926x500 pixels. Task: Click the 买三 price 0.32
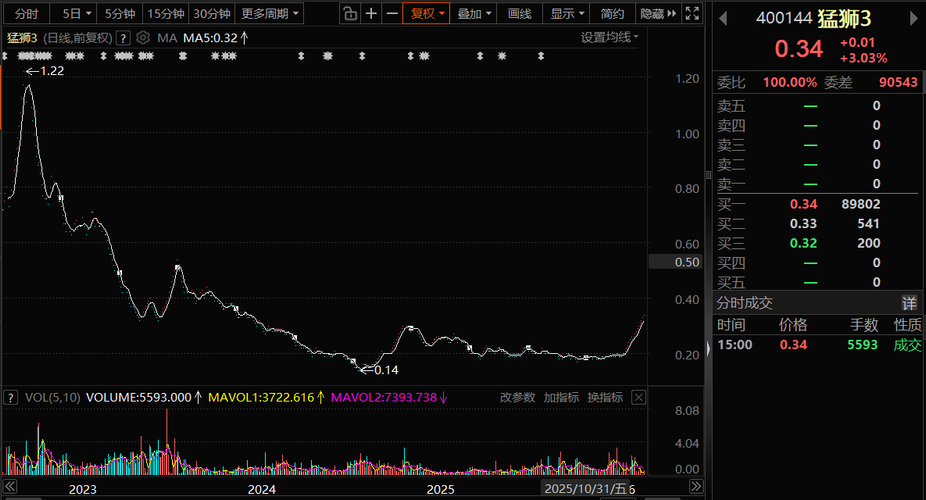pyautogui.click(x=804, y=243)
